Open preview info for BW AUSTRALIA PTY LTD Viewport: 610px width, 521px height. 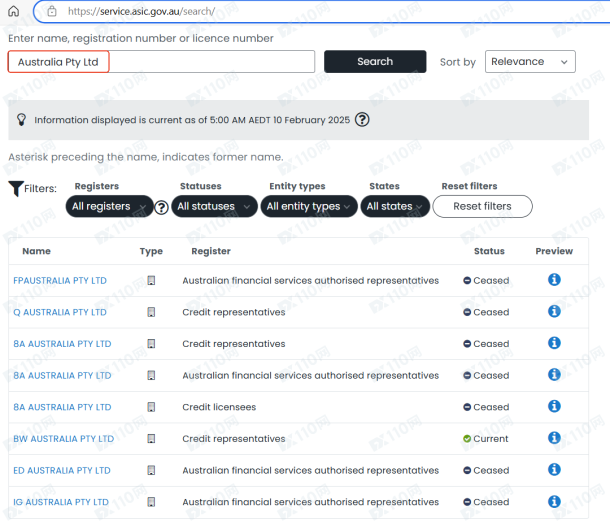click(x=554, y=438)
